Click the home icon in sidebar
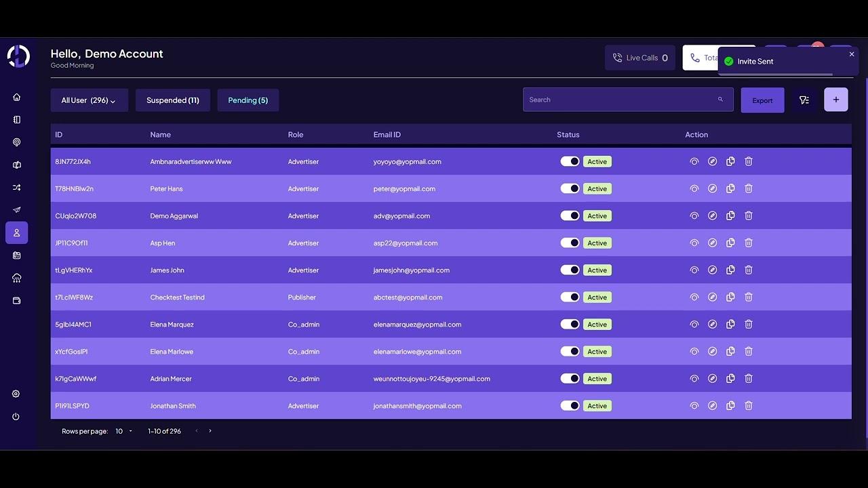 (16, 97)
